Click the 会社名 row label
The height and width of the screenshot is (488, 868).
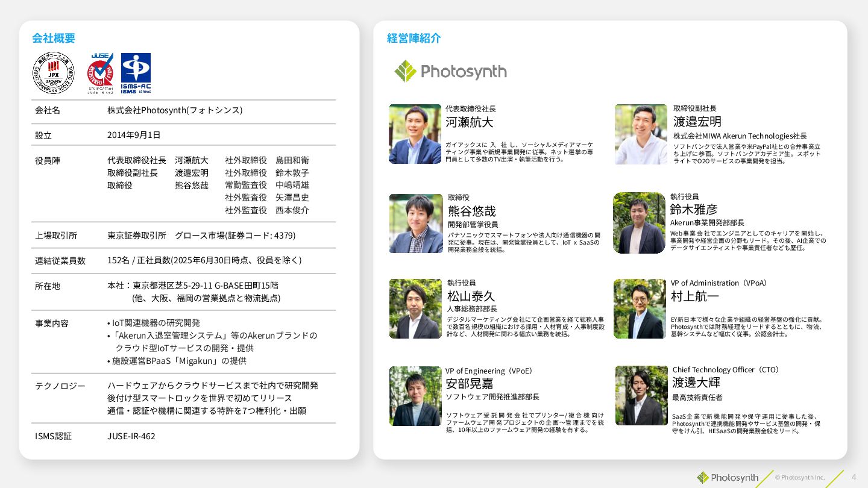48,110
